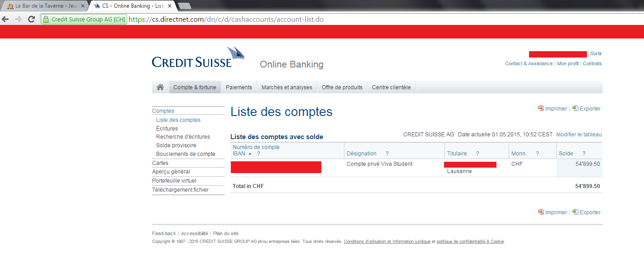Open the Mon profil link
The width and height of the screenshot is (644, 256).
click(568, 63)
